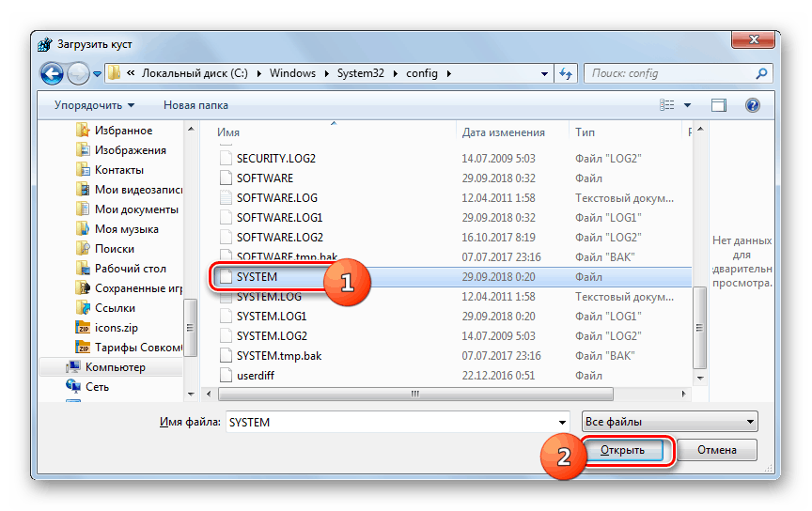Toggle the preview pane icon
Image resolution: width=812 pixels, height=511 pixels.
click(x=719, y=105)
